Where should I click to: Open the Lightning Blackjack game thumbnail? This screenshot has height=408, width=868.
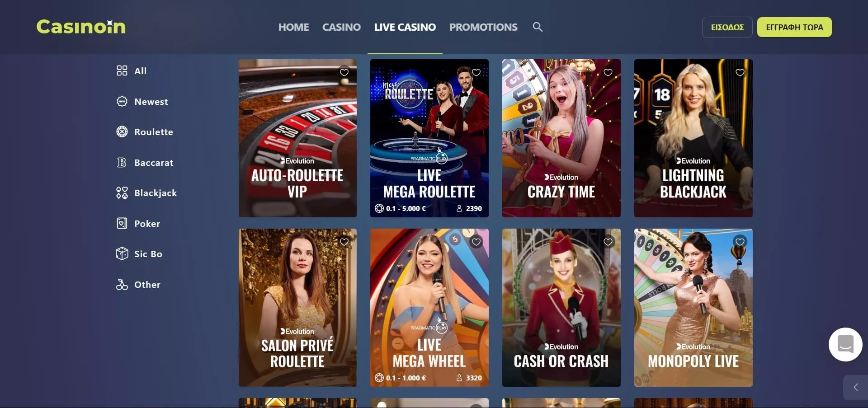click(693, 138)
